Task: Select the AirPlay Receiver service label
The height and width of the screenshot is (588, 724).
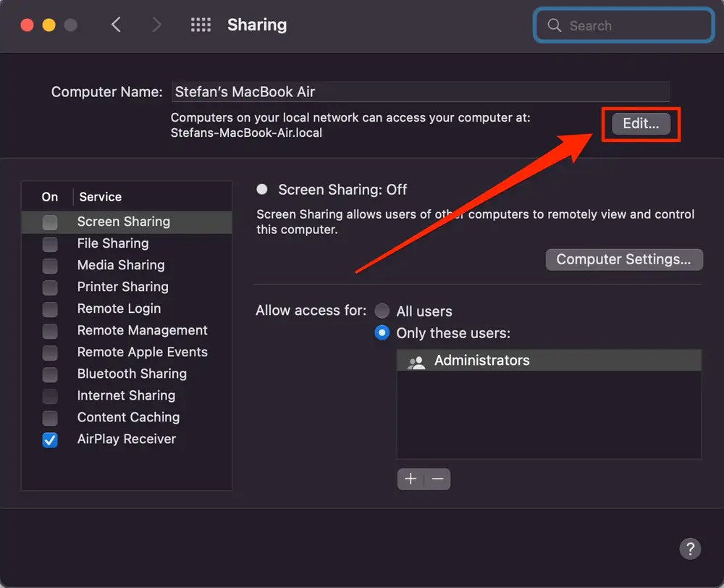Action: click(x=127, y=439)
